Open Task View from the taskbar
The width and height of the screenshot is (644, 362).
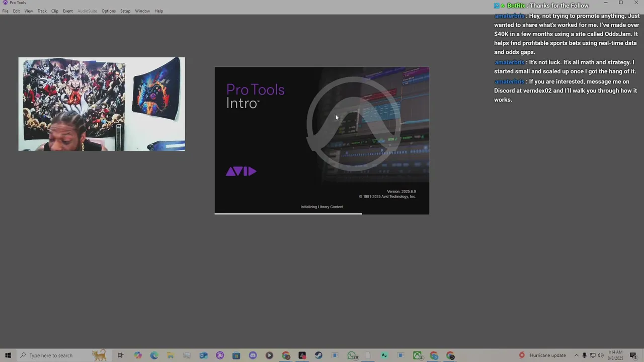(121, 355)
